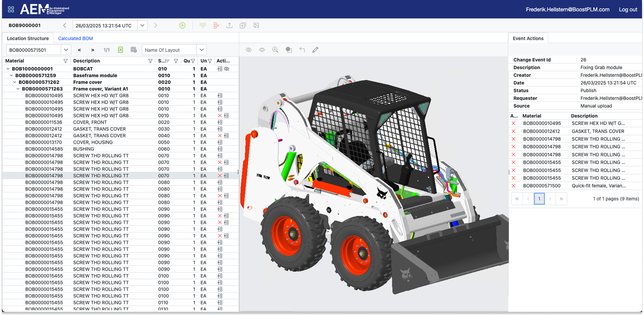Click the event date input field
644x316 pixels.
[x=105, y=26]
